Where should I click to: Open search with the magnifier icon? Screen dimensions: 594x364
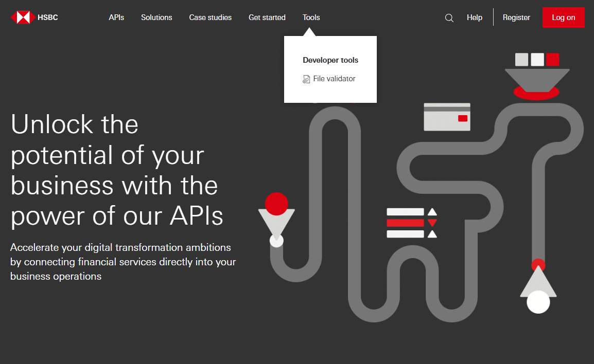click(x=449, y=18)
